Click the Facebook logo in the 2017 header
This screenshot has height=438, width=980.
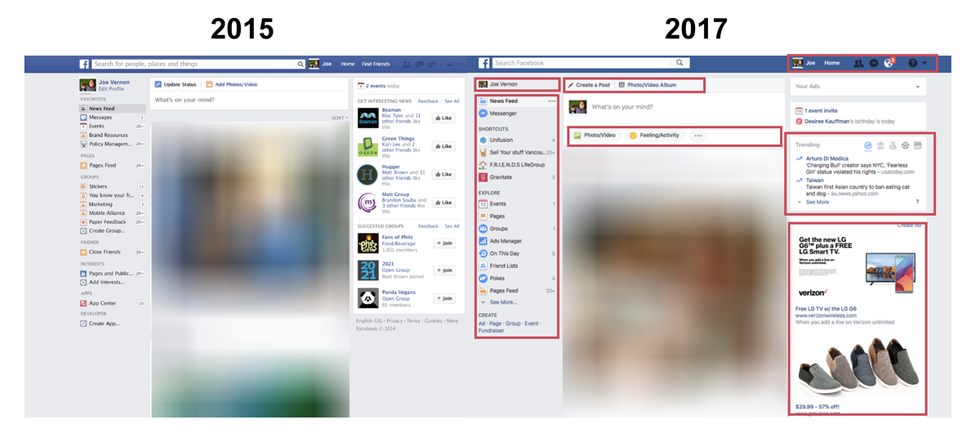coord(484,63)
